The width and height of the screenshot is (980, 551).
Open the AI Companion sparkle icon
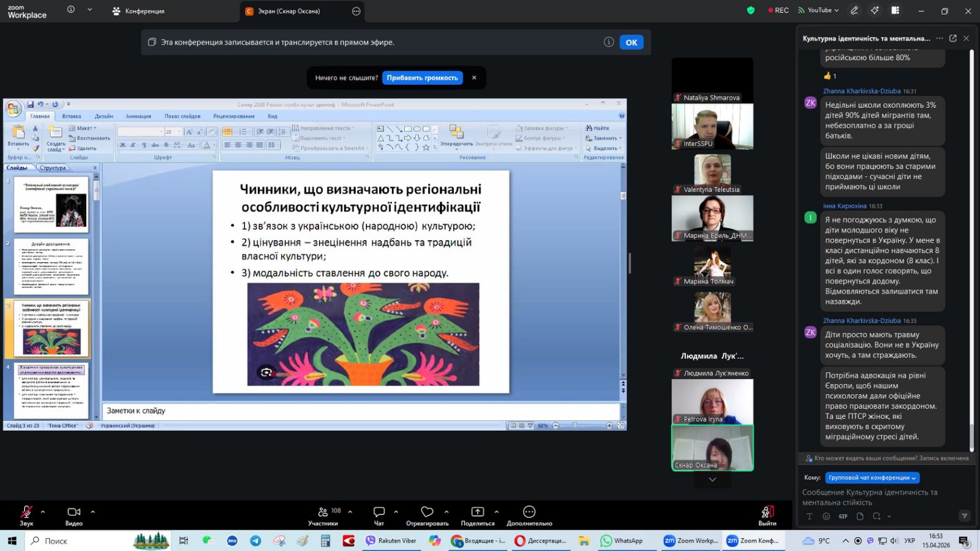(x=875, y=10)
